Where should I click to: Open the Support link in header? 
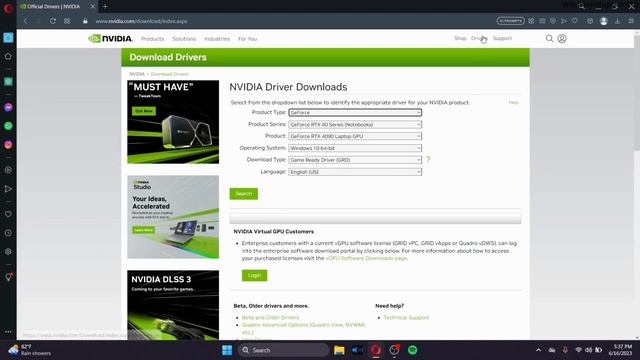point(502,38)
